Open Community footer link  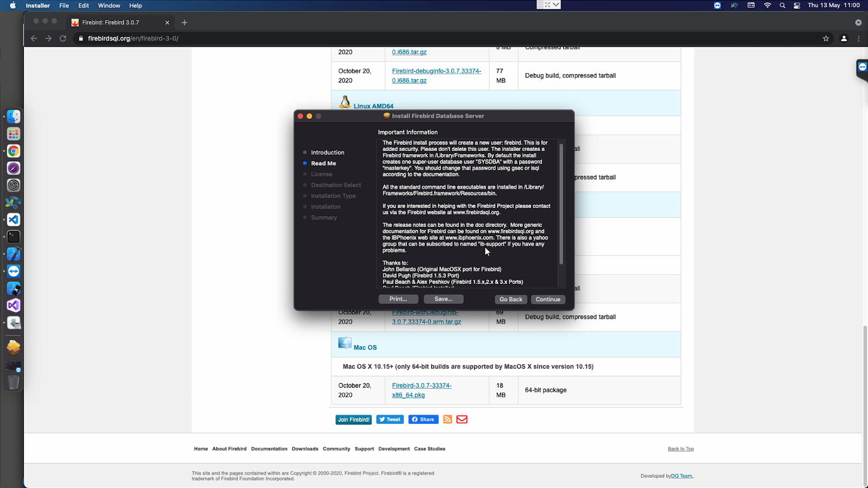[x=336, y=449]
